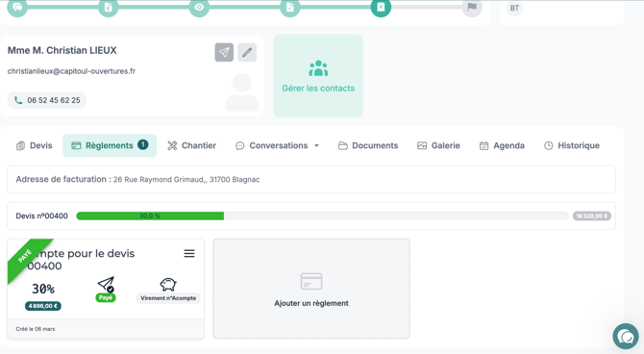Click the sent paper plane icon on card

pos(106,285)
